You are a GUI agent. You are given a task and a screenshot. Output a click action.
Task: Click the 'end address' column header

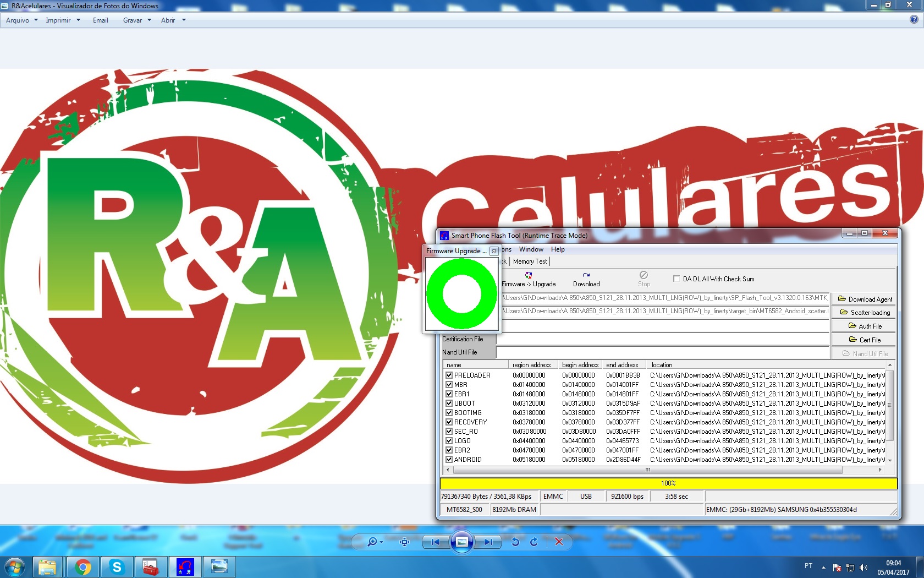(624, 365)
